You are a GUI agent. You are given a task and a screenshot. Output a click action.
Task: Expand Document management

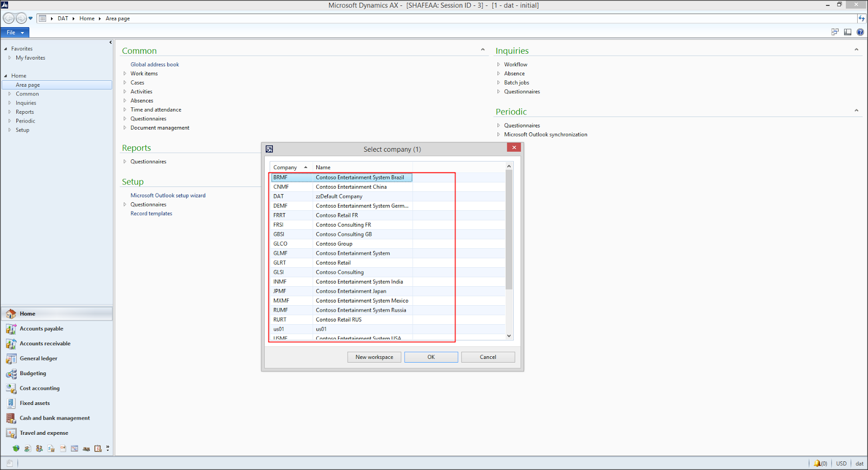[x=125, y=128]
